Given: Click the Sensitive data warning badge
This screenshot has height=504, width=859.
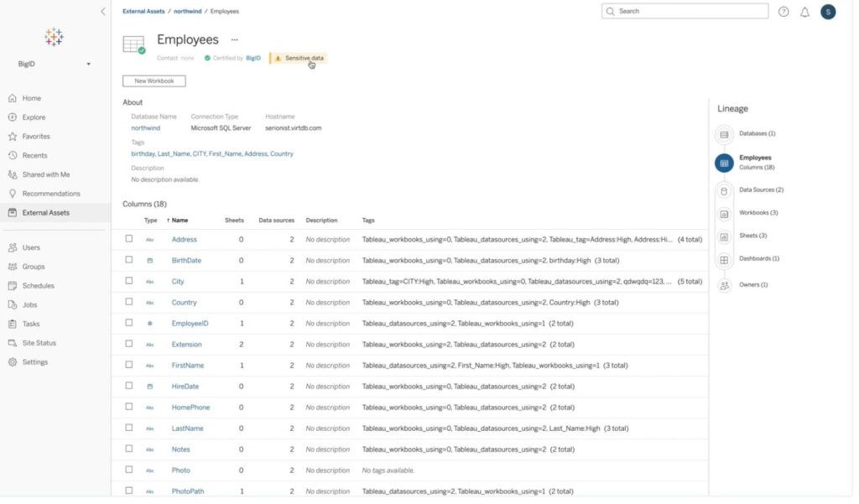Looking at the screenshot, I should pos(298,58).
